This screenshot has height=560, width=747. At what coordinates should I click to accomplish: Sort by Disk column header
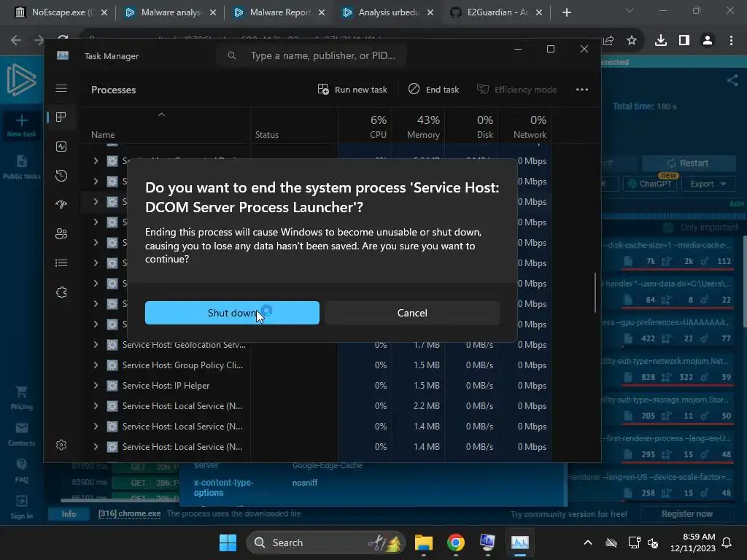[x=472, y=125]
